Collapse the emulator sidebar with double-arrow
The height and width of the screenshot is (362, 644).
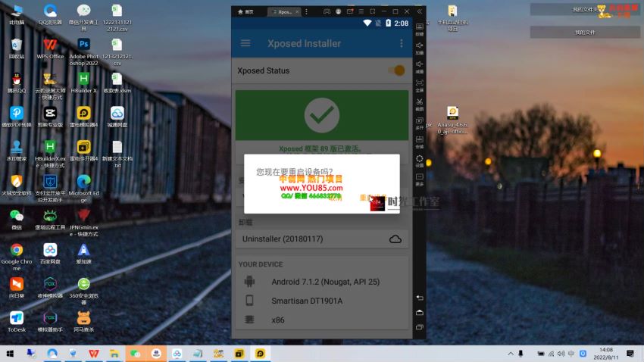[419, 11]
